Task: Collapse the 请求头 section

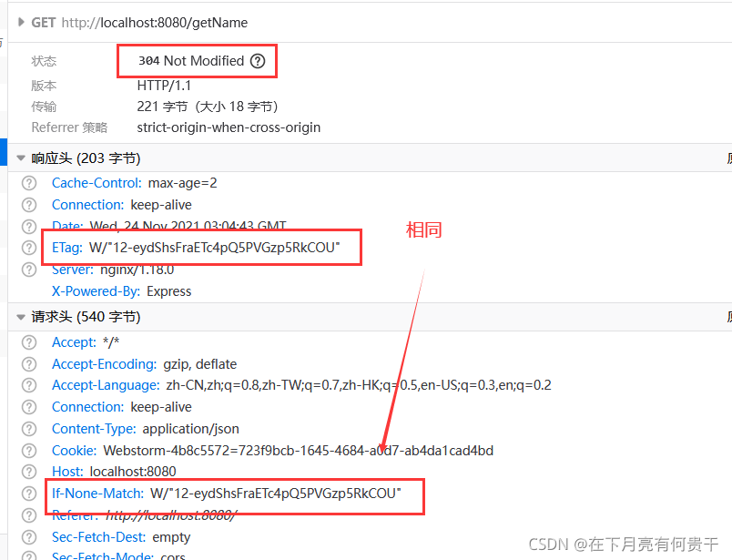Action: 21,317
